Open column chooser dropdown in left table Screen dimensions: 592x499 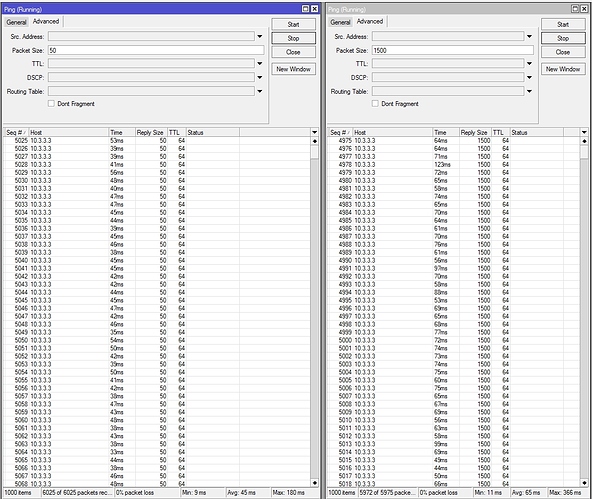pos(314,132)
